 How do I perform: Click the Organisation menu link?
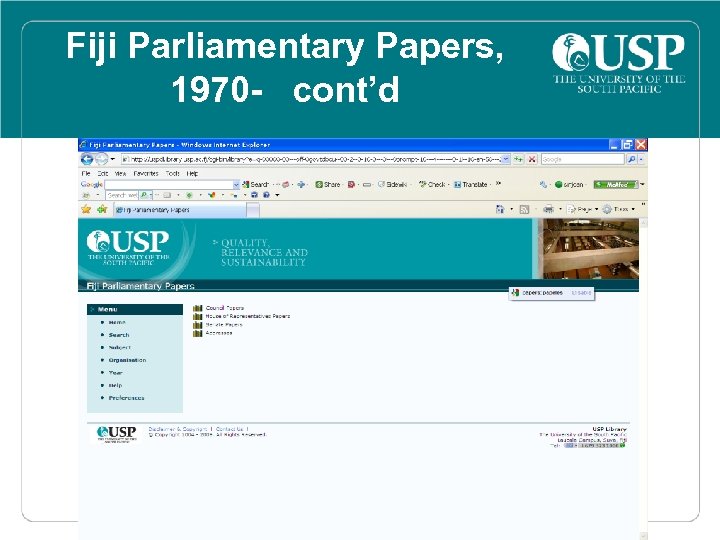(x=127, y=360)
